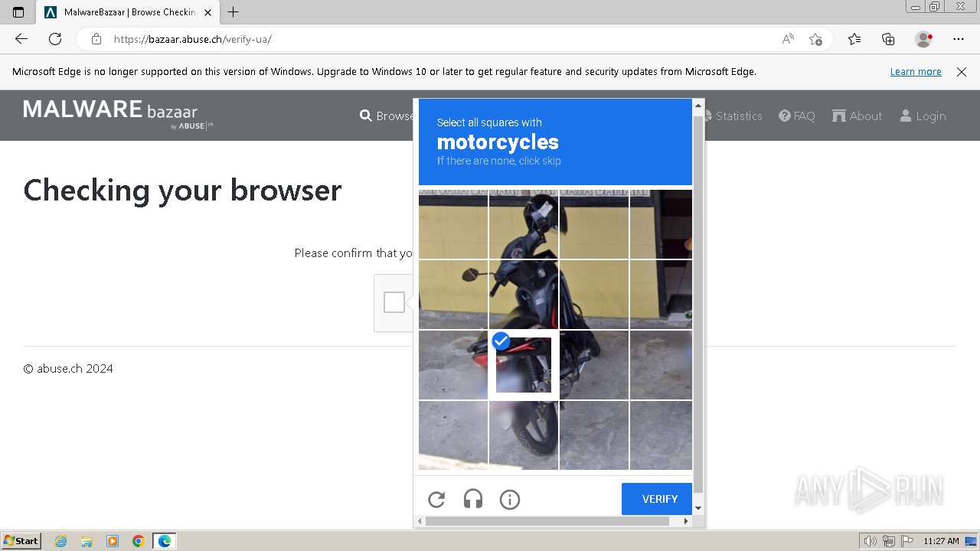Reload the captcha challenge
Screen dimensions: 980x551
pos(436,500)
